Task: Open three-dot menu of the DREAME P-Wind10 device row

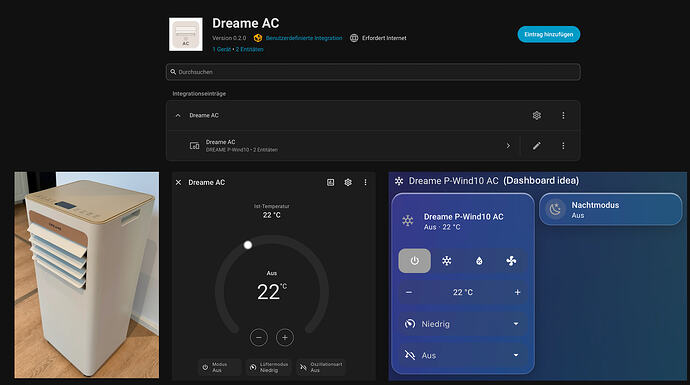Action: tap(563, 146)
